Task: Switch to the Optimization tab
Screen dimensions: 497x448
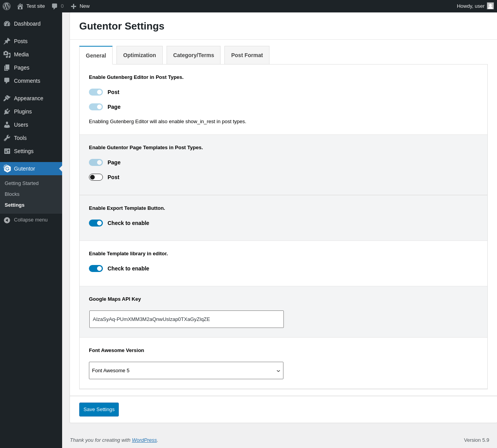Action: click(x=139, y=55)
